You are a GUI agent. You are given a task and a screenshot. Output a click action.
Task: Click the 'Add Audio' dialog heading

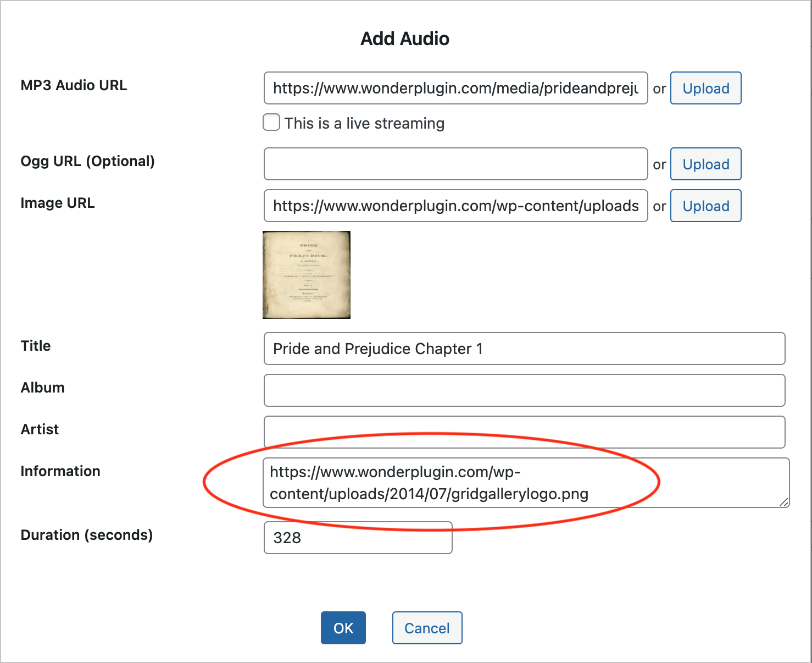click(405, 38)
